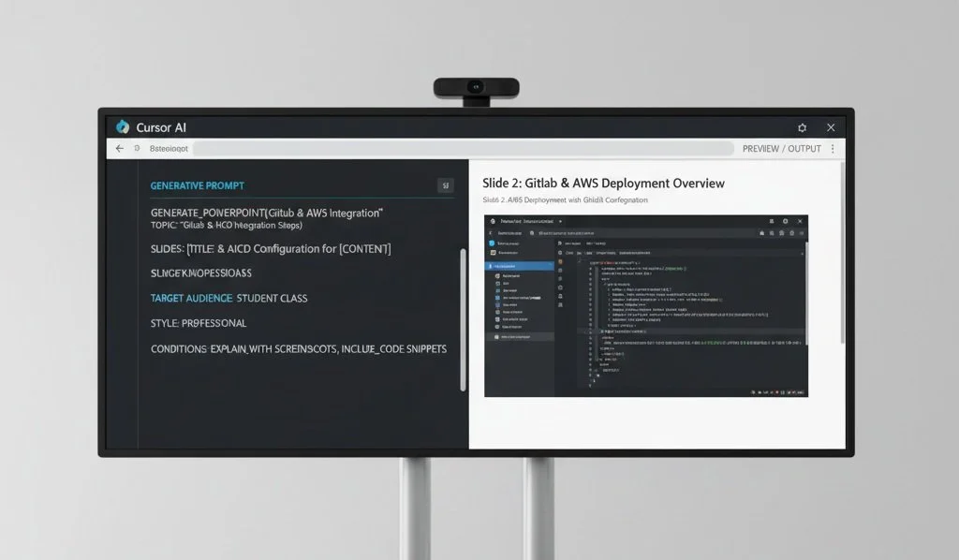959x560 pixels.
Task: Open settings via the title bar gear icon
Action: (802, 127)
